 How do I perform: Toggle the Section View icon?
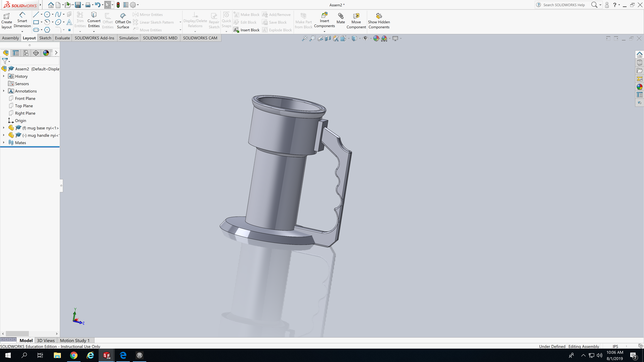pyautogui.click(x=328, y=39)
